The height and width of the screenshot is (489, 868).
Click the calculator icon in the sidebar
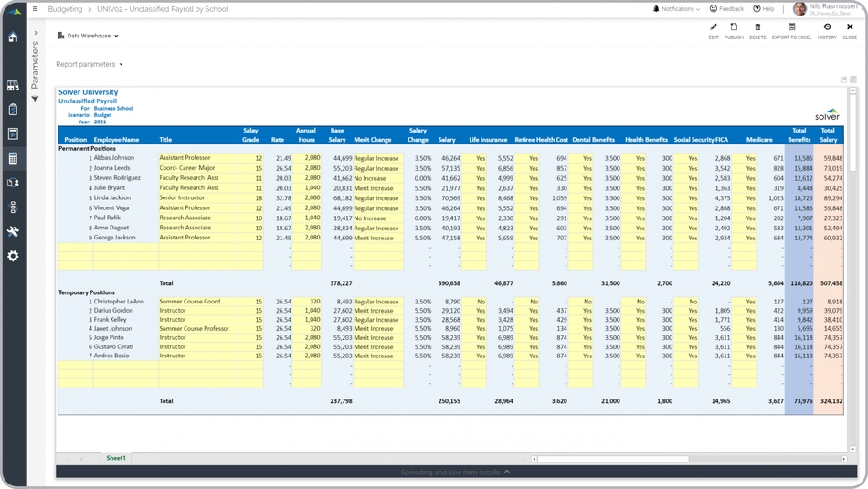(x=13, y=158)
